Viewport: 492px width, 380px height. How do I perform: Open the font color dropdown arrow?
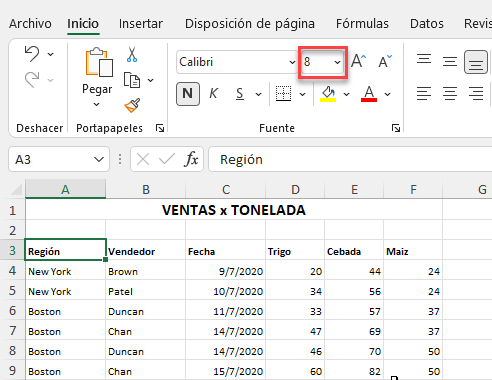click(387, 94)
